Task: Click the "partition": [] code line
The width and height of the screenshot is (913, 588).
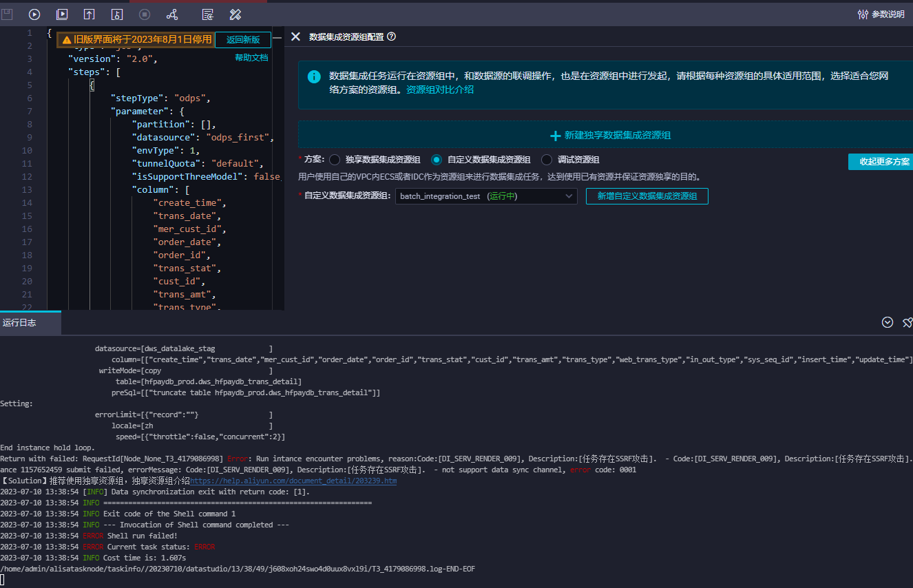Action: click(174, 125)
